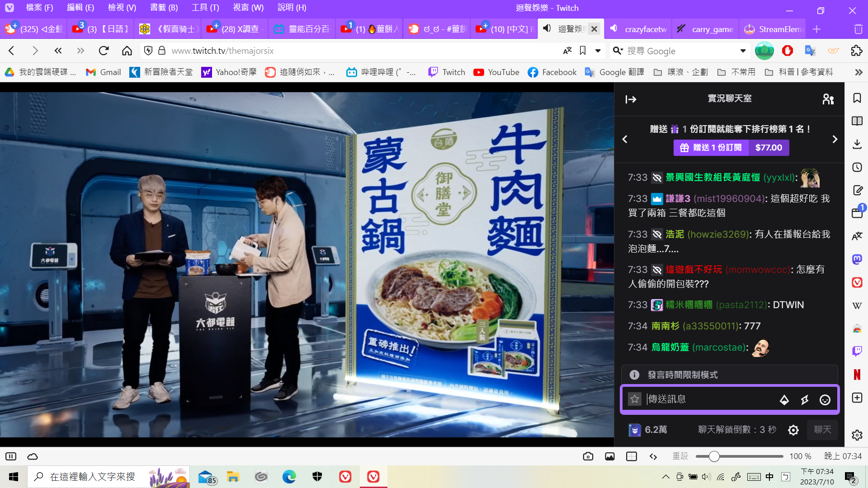Open the Translate side panel icon
This screenshot has height=488, width=868.
[857, 236]
